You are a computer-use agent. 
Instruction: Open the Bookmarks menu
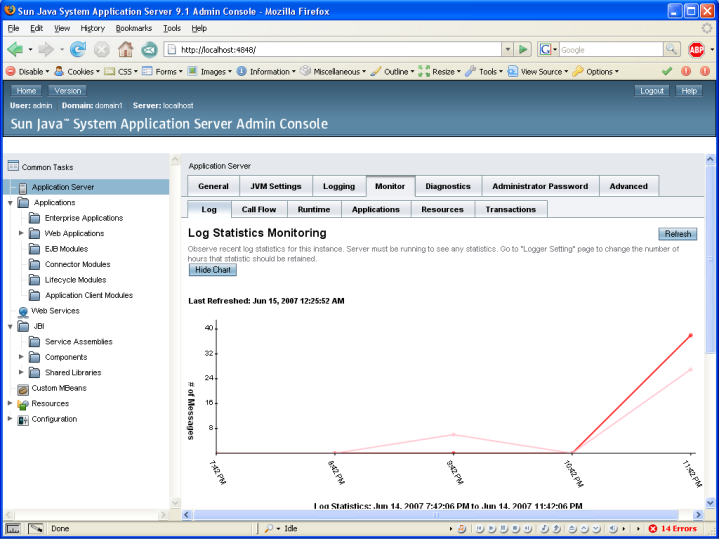tap(133, 28)
